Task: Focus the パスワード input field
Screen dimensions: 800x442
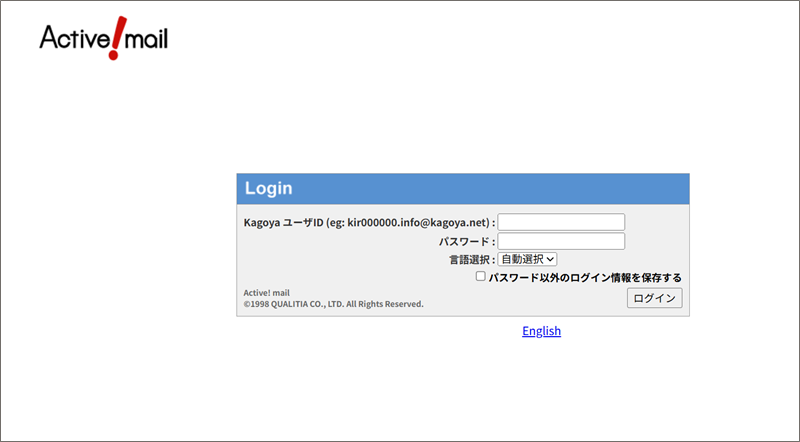Action: [561, 241]
